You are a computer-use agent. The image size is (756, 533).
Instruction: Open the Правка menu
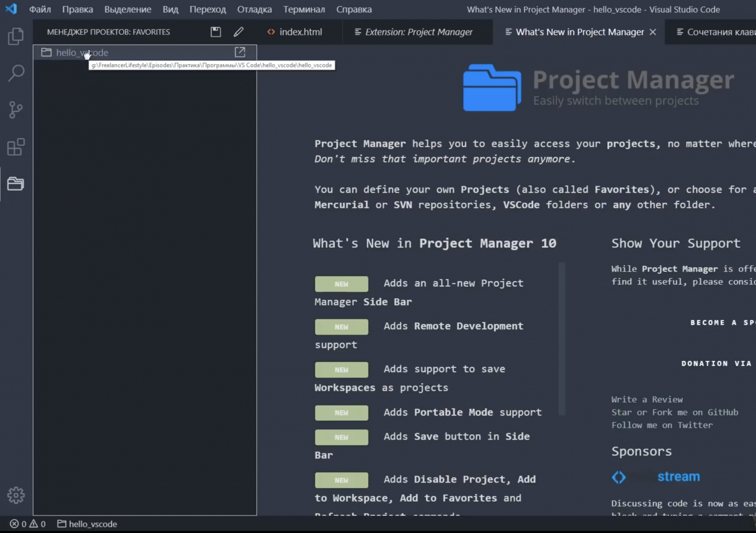point(78,9)
